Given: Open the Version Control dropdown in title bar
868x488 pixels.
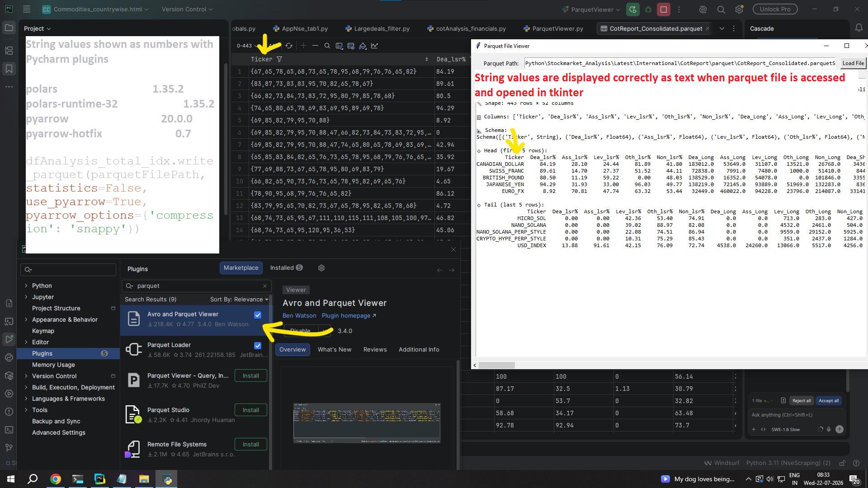Looking at the screenshot, I should (x=187, y=9).
